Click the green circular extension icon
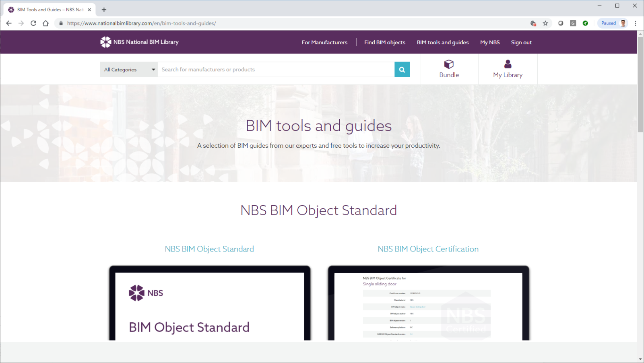 pos(585,23)
